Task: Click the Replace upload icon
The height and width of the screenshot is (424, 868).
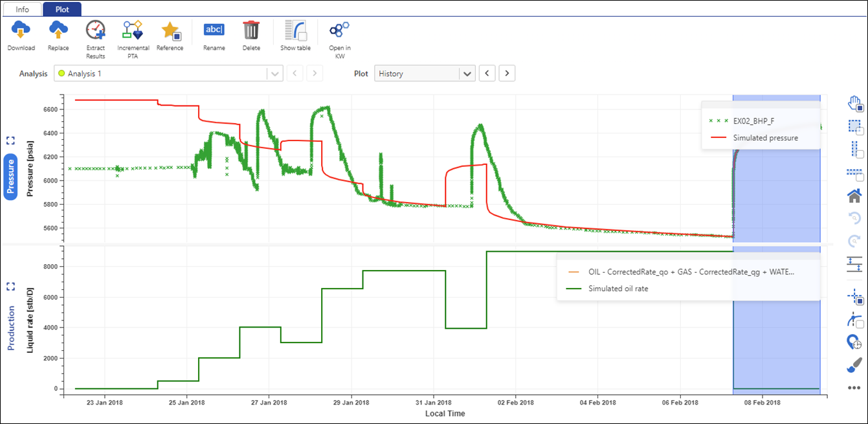Action: (58, 30)
